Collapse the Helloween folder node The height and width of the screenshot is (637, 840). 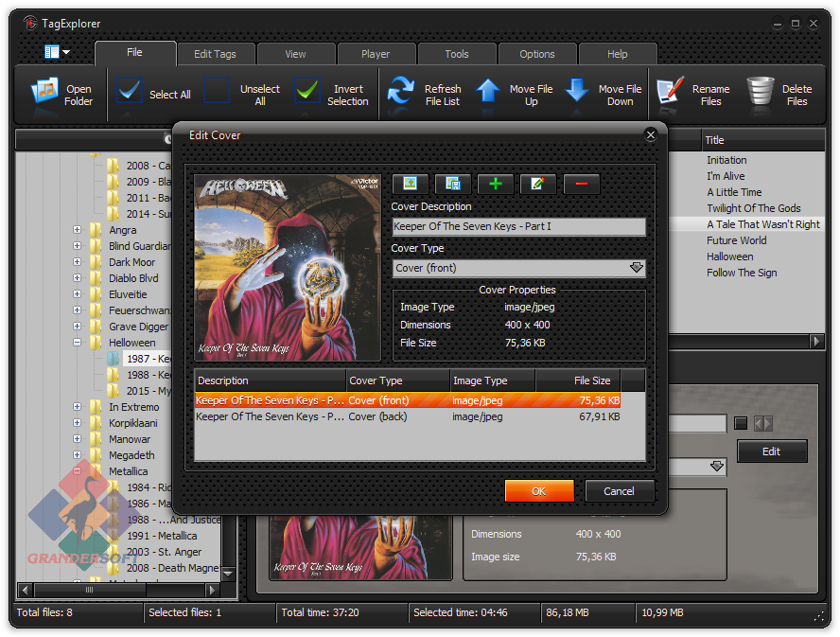[x=78, y=343]
